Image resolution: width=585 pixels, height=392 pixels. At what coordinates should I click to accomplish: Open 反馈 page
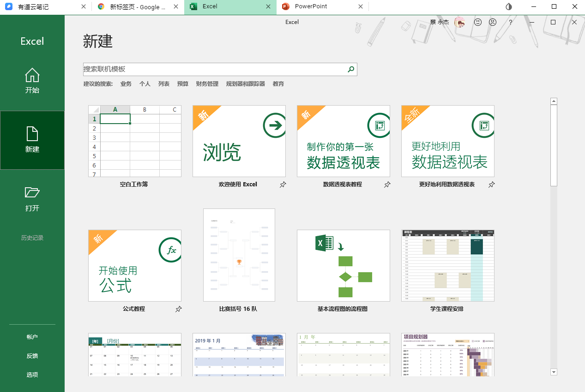coord(32,356)
